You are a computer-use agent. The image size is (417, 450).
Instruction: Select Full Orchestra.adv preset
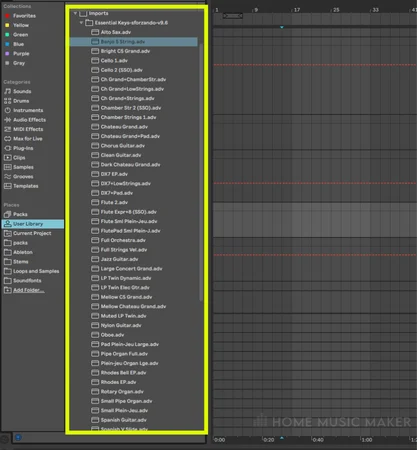coord(123,240)
